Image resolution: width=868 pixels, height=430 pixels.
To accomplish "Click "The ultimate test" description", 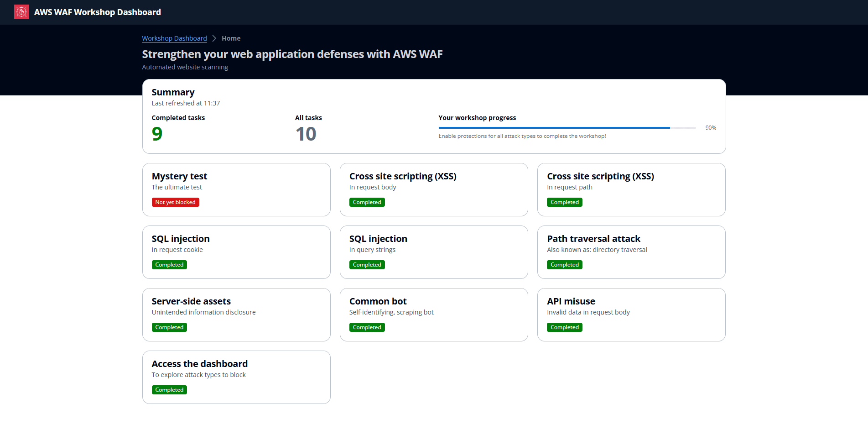I will 177,187.
